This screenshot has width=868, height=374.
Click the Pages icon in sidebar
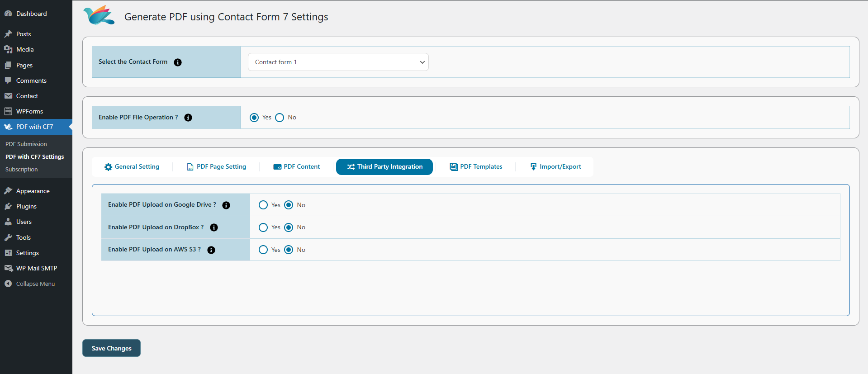click(x=8, y=65)
